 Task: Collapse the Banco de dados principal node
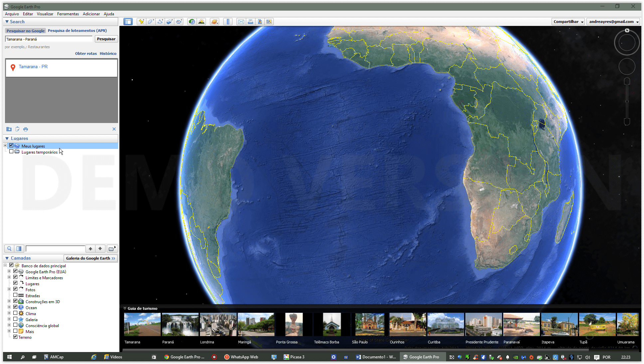pyautogui.click(x=5, y=265)
